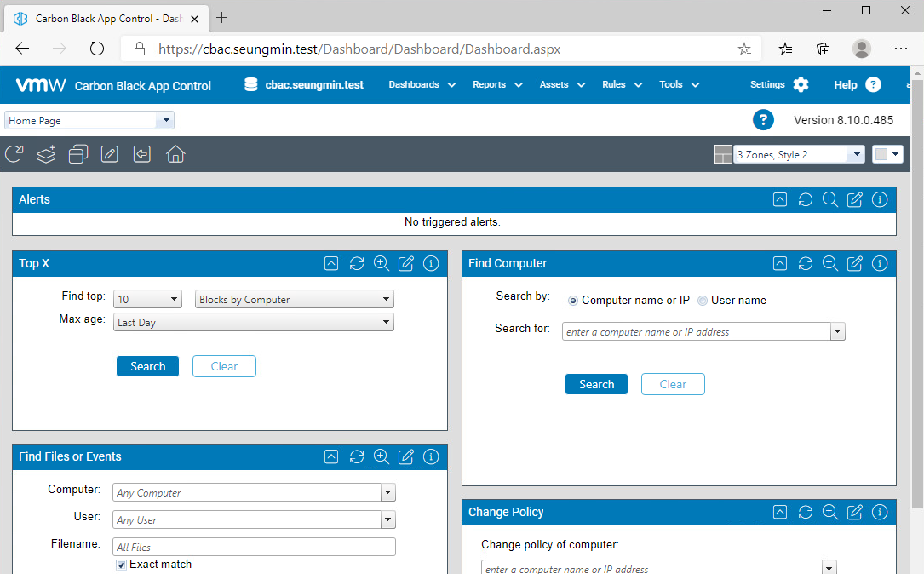Edit the Change Policy panel

[x=854, y=512]
